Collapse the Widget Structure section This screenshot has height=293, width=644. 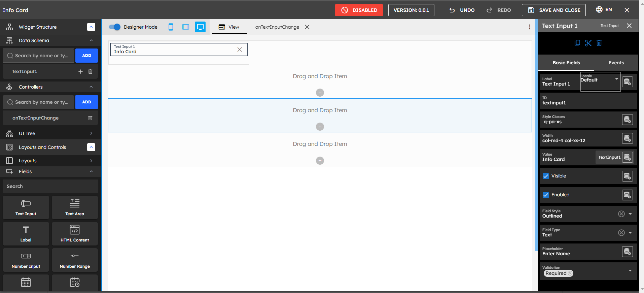[x=91, y=27]
